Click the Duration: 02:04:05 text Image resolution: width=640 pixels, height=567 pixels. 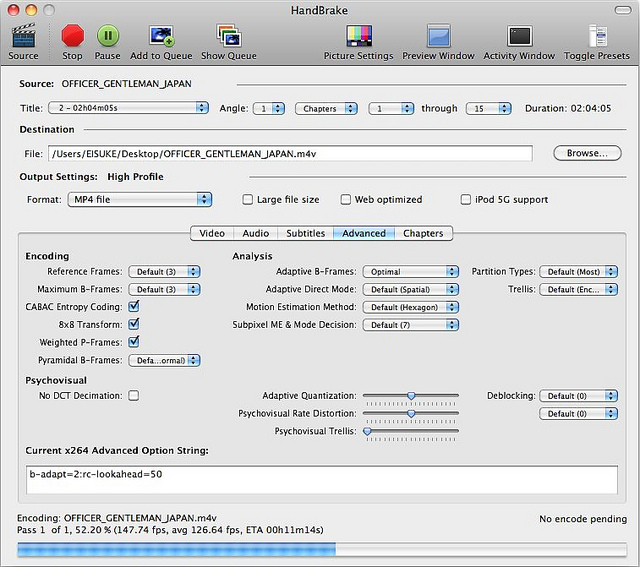click(x=568, y=108)
